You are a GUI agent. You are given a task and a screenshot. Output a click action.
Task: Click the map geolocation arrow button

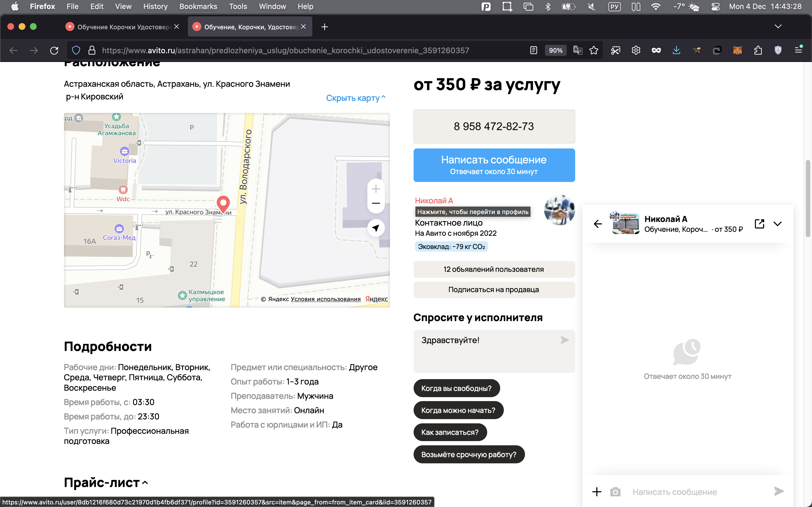click(x=376, y=228)
